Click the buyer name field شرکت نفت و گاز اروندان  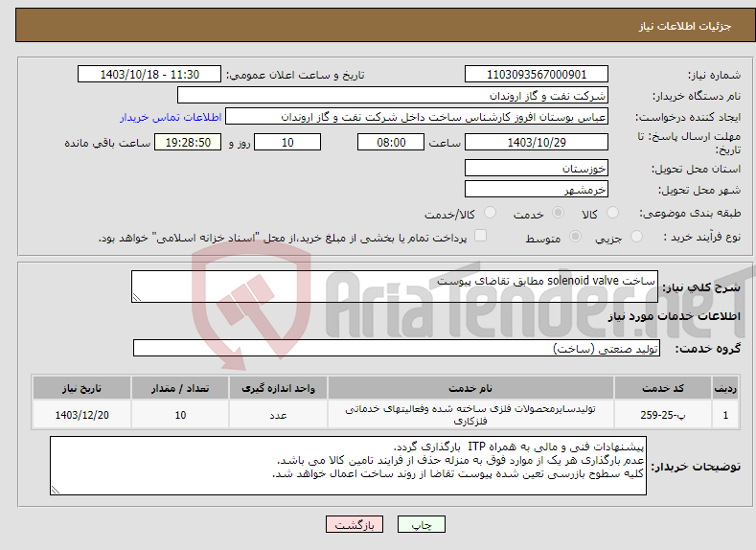[x=393, y=96]
